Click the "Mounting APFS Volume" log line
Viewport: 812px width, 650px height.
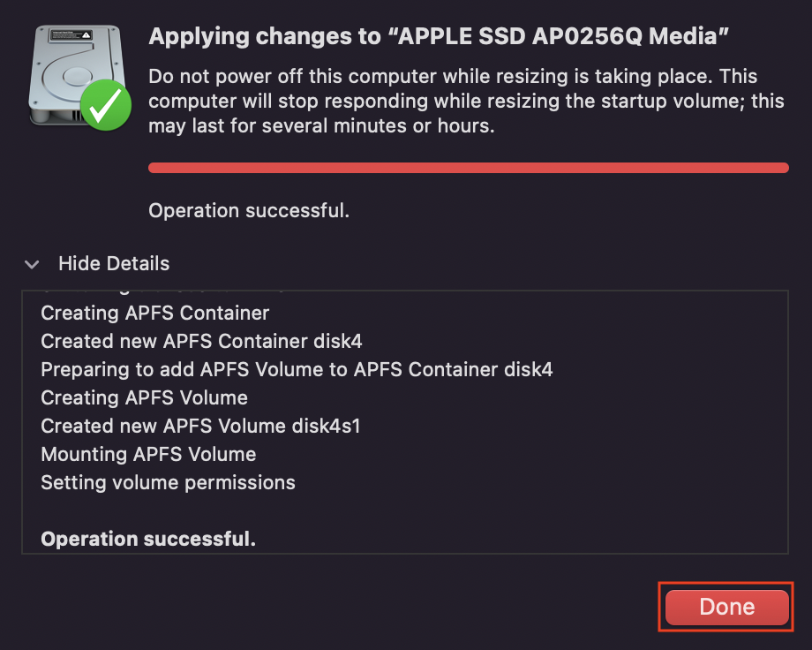coord(148,454)
